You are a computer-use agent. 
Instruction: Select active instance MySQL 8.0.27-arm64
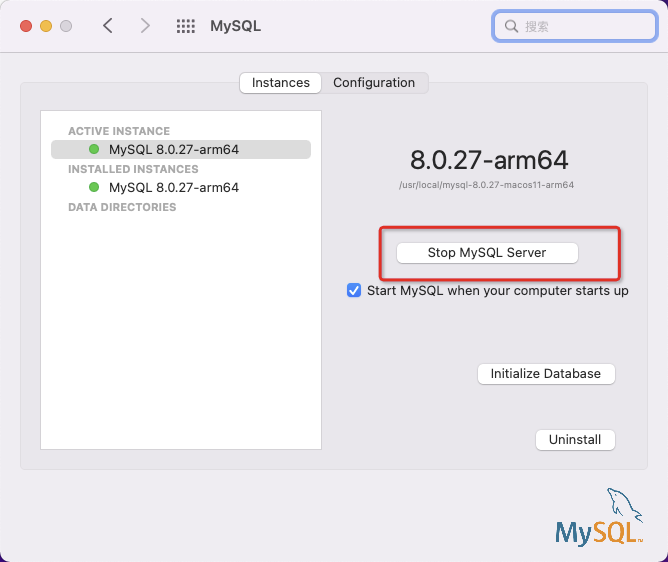(181, 150)
